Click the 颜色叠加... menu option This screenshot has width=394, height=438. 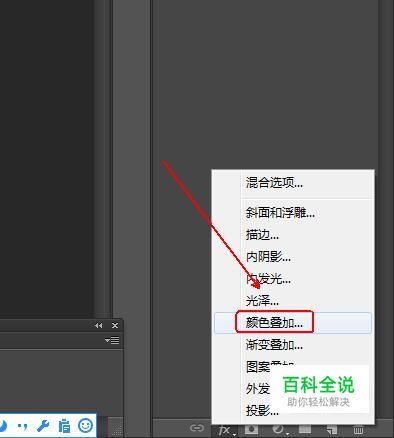[x=292, y=323]
